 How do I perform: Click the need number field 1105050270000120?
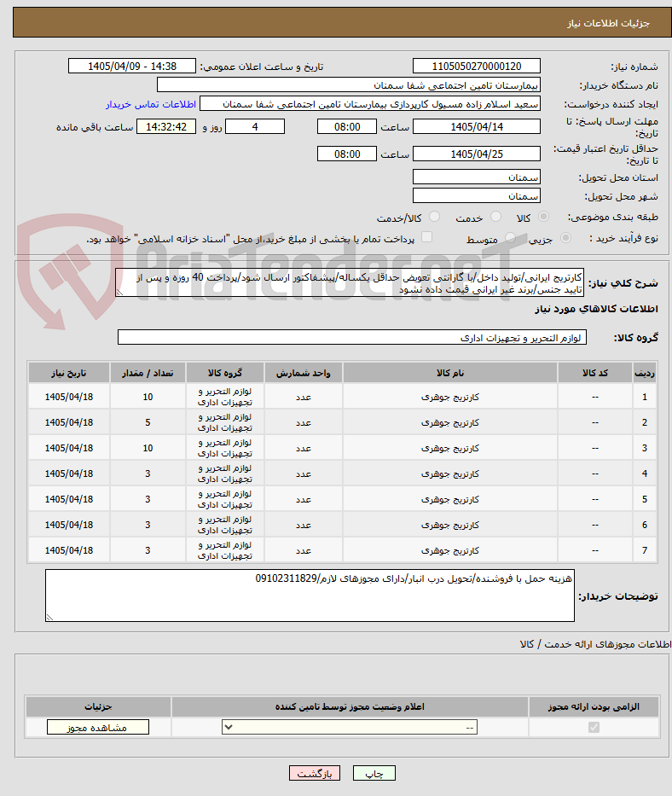click(x=477, y=67)
